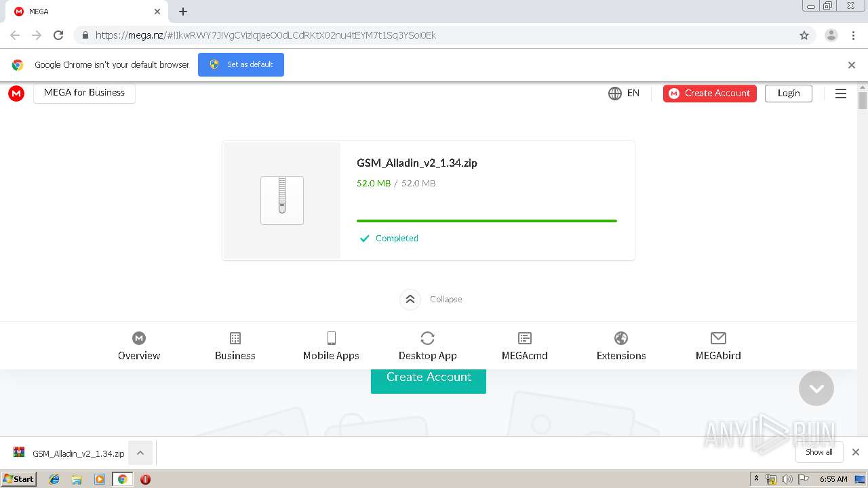This screenshot has height=488, width=868.
Task: Dismiss the default browser notification bar
Action: point(852,65)
